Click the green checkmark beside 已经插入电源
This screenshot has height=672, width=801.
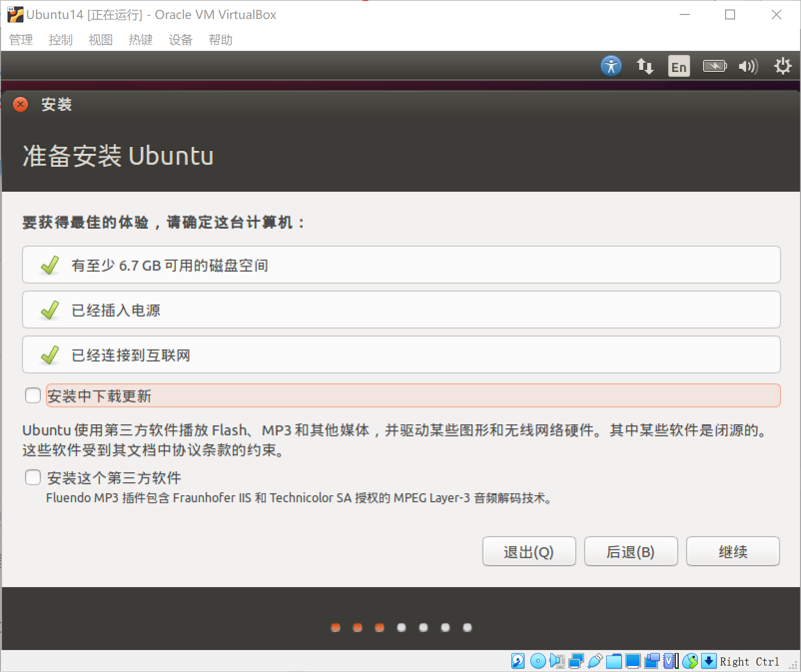click(x=50, y=310)
